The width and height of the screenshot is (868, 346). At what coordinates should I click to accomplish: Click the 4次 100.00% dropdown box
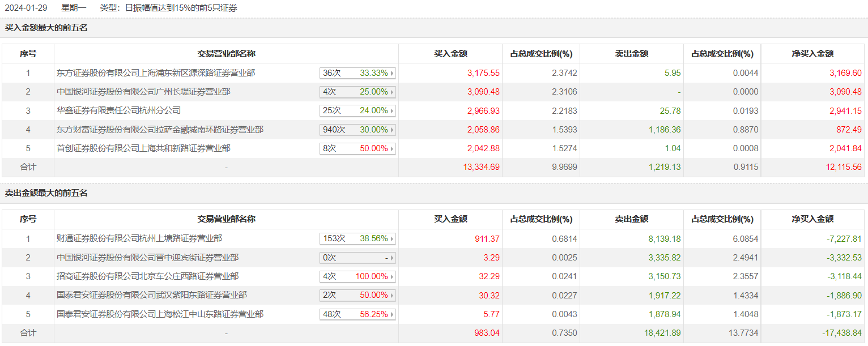(358, 276)
